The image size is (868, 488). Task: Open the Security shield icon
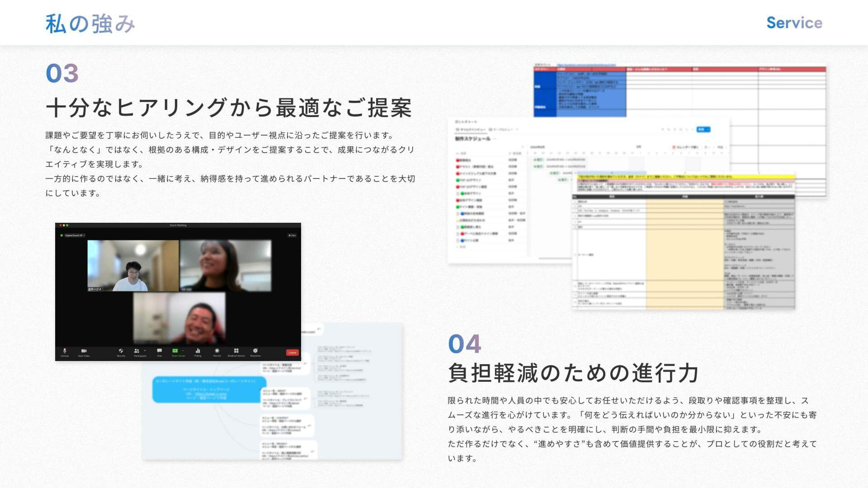tap(121, 351)
